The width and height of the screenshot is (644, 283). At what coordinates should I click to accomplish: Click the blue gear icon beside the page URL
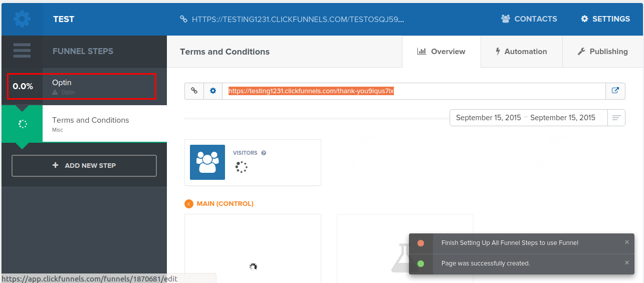click(x=212, y=91)
